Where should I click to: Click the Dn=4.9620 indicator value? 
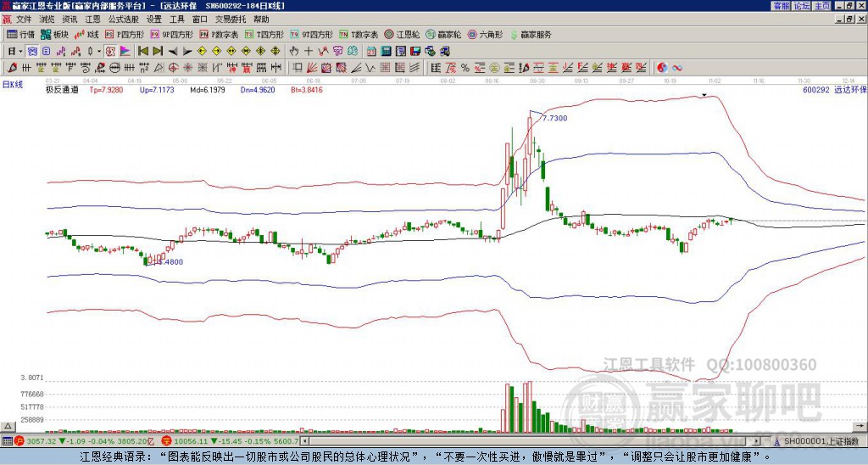click(x=258, y=89)
